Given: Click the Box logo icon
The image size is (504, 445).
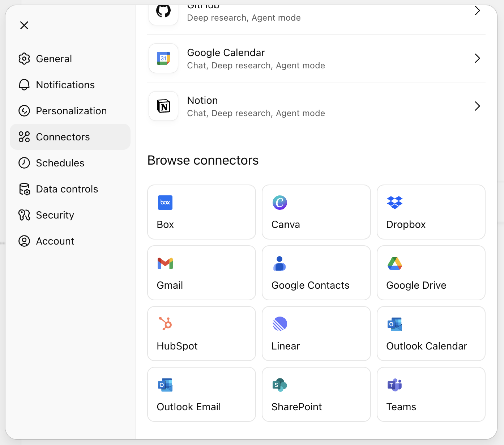Looking at the screenshot, I should point(165,203).
